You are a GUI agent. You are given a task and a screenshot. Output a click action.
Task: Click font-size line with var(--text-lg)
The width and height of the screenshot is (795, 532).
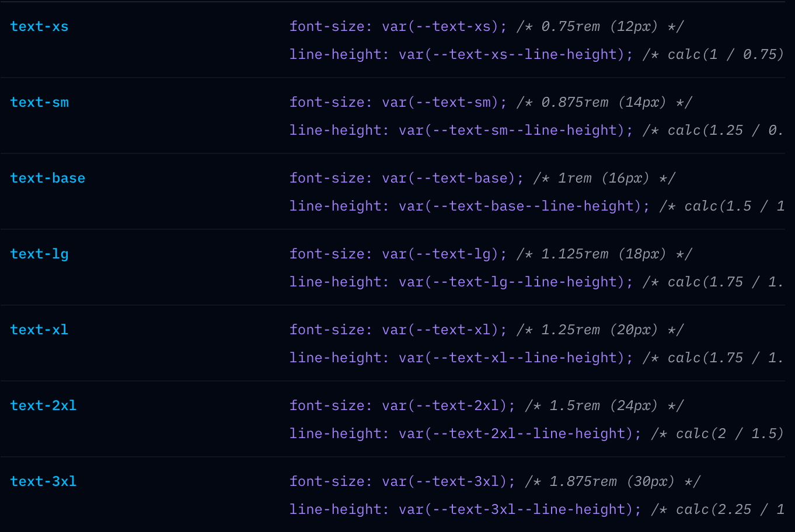coord(491,254)
